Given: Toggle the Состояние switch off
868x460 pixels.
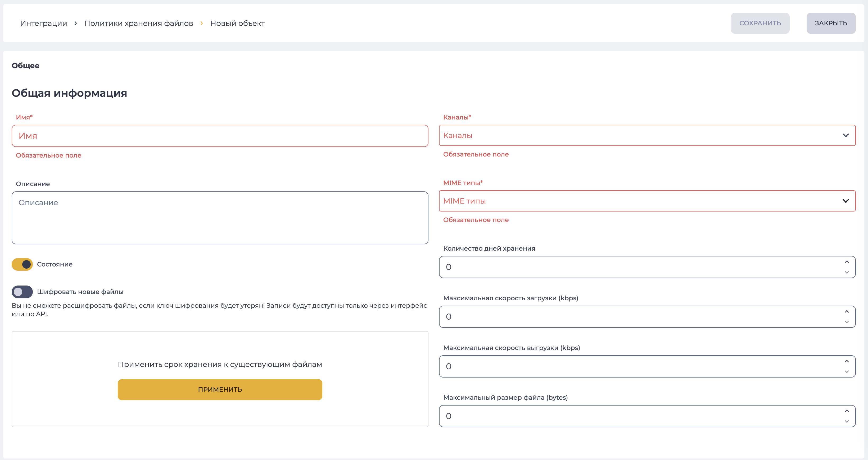Looking at the screenshot, I should point(22,264).
